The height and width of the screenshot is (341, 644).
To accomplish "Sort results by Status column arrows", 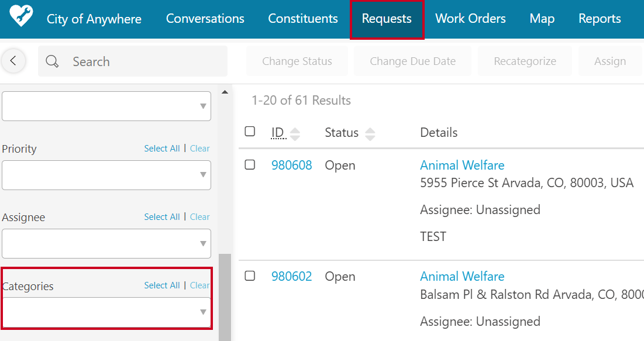I will coord(370,134).
